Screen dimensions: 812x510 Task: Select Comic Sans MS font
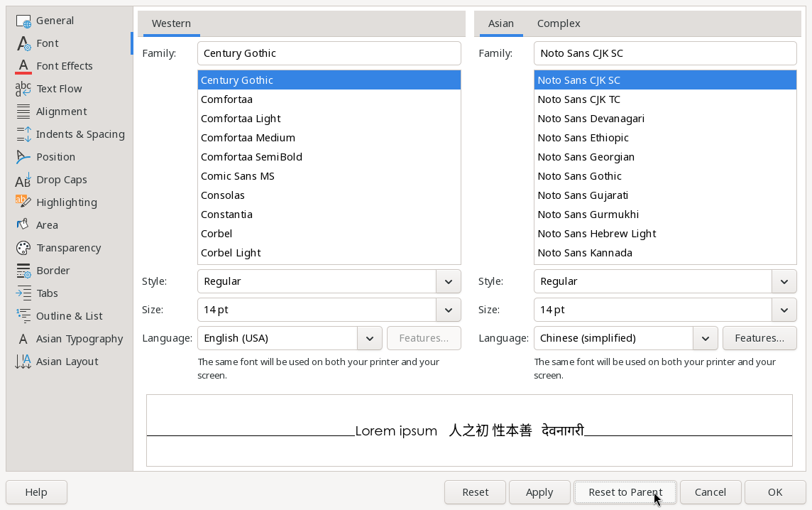coord(329,176)
